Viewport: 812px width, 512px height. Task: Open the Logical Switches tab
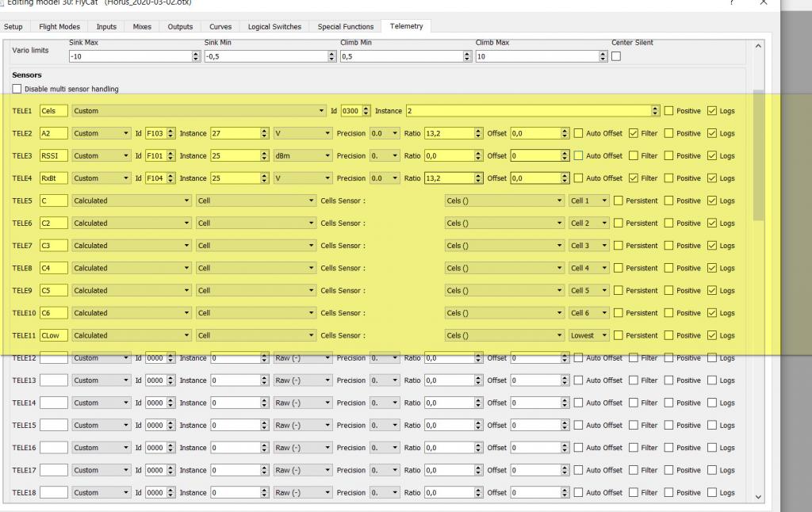(x=274, y=26)
